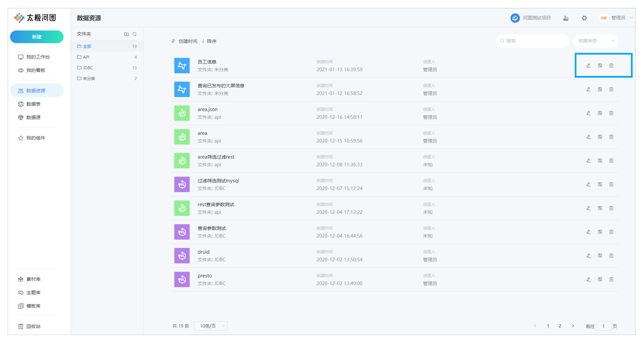Edit the rest查询参数测试 resource
644x343 pixels.
[588, 208]
